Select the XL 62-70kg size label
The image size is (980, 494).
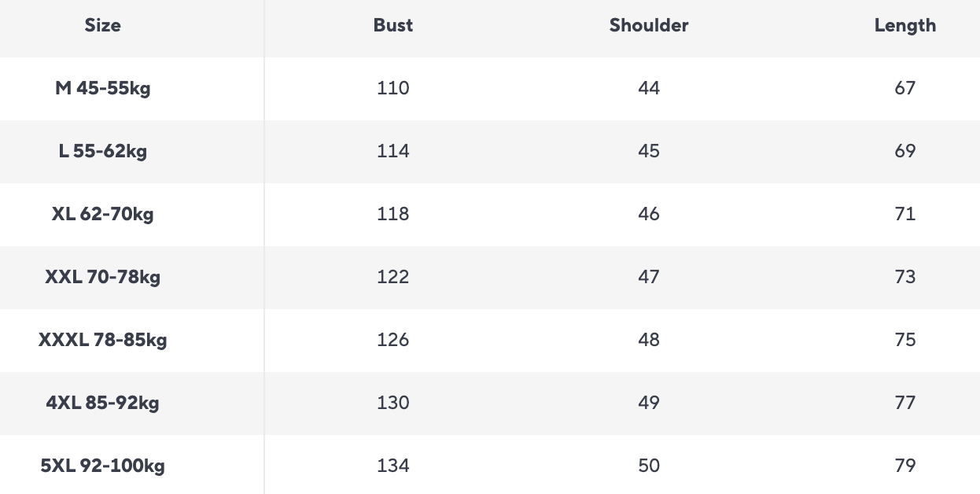pos(103,214)
